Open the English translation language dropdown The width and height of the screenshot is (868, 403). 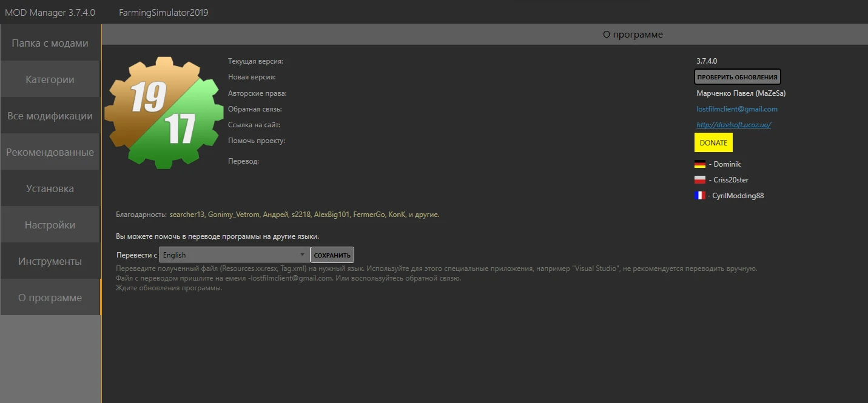pos(234,255)
